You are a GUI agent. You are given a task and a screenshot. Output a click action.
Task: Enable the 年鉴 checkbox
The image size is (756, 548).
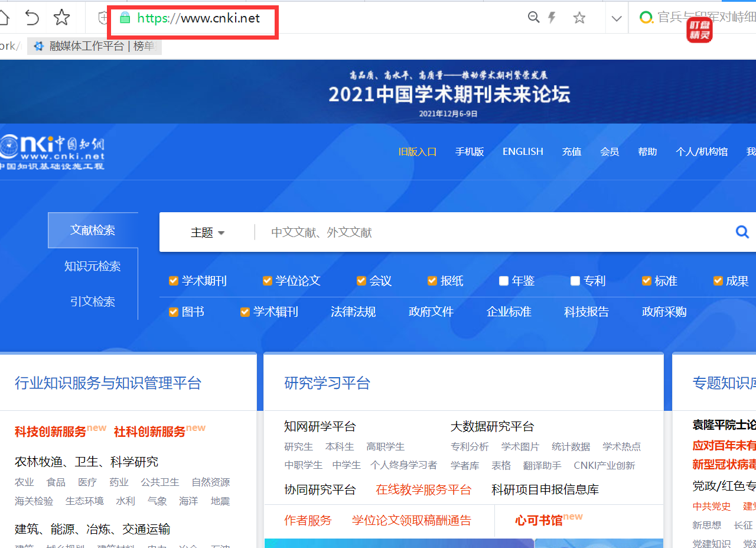[x=504, y=281]
